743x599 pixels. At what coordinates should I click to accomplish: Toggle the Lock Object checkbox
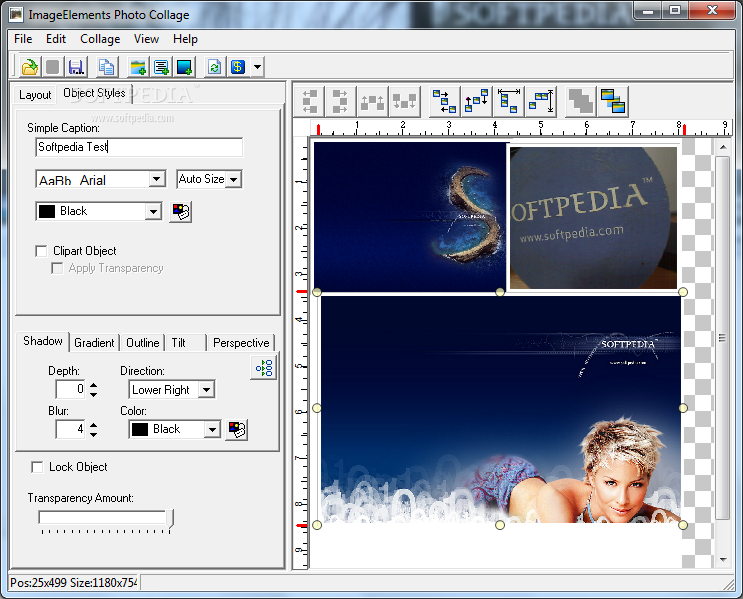tap(37, 467)
